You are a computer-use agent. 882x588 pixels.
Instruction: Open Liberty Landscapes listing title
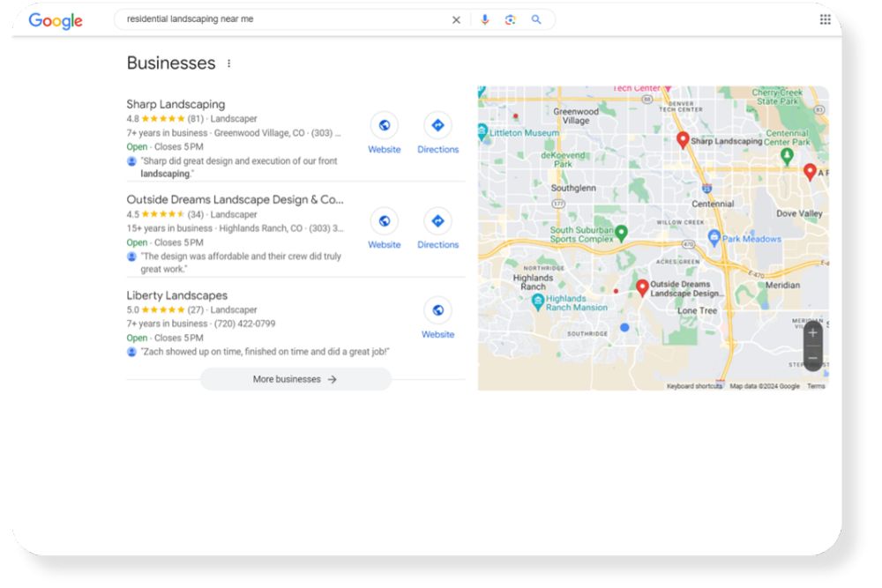pyautogui.click(x=176, y=295)
